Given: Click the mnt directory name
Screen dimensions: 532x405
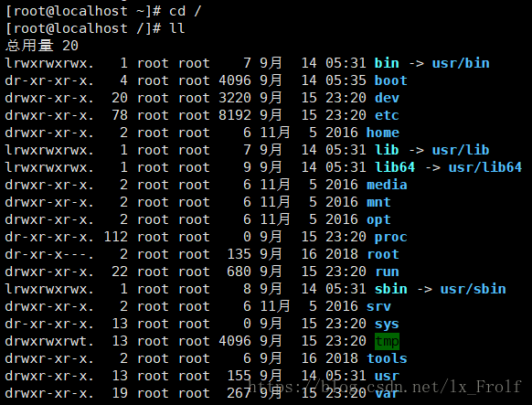Looking at the screenshot, I should (x=378, y=202).
